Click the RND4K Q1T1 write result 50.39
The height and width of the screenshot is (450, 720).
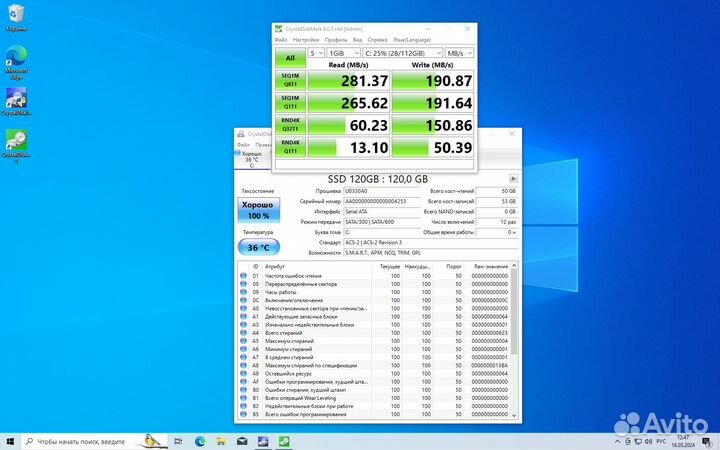coord(433,147)
